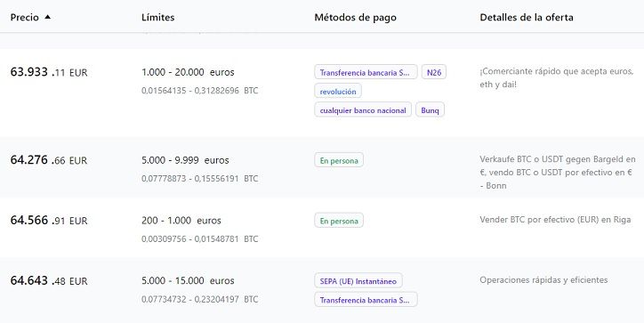Select the Límites column header
The image size is (644, 323).
coord(157,17)
